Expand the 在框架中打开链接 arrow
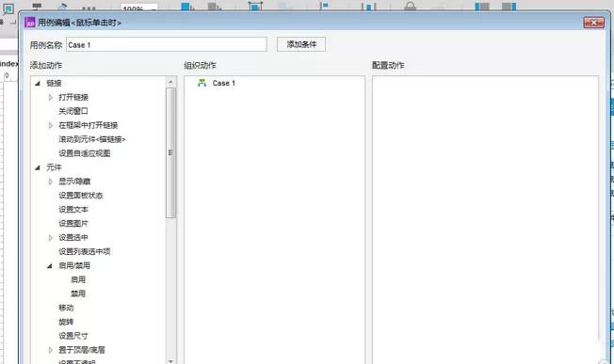 pyautogui.click(x=50, y=125)
